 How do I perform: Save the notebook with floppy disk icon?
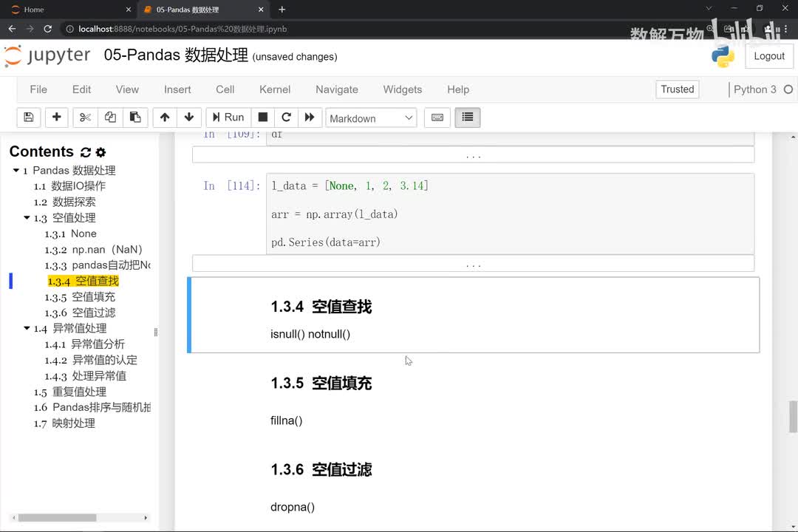(x=29, y=117)
